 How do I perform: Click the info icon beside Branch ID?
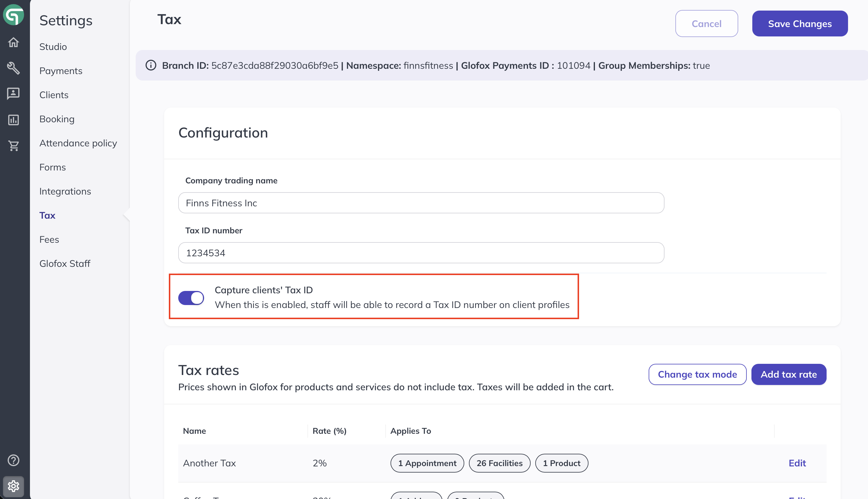(151, 66)
